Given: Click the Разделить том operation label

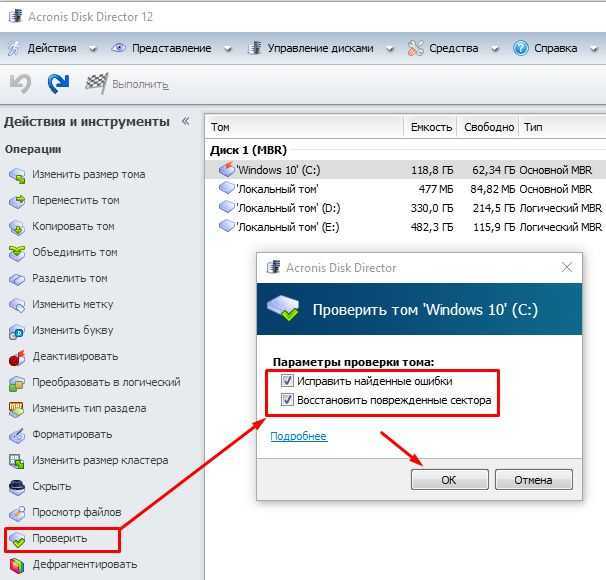Looking at the screenshot, I should point(70,278).
